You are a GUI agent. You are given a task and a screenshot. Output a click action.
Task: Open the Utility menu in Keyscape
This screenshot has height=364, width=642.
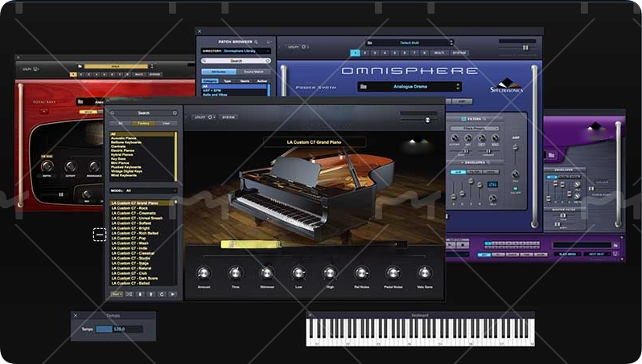pos(204,117)
